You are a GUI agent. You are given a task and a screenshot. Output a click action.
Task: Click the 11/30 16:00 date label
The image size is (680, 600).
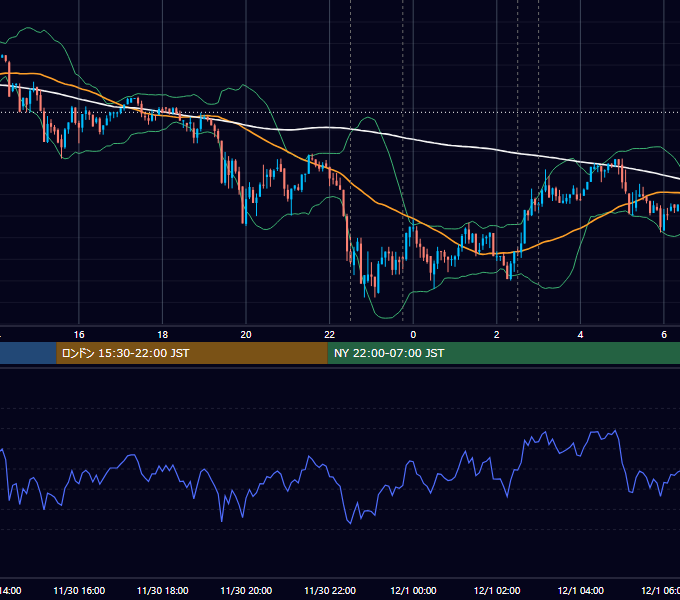79,590
